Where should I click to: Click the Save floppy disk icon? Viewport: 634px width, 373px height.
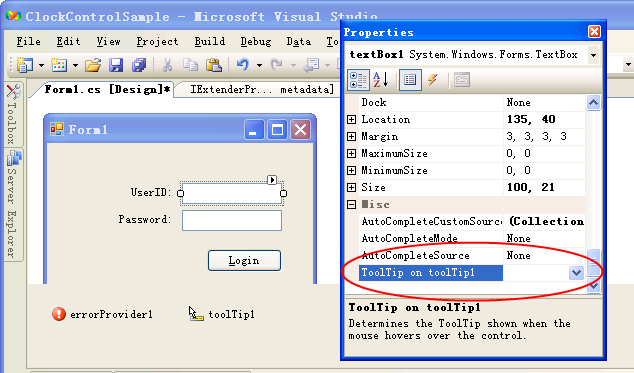116,65
